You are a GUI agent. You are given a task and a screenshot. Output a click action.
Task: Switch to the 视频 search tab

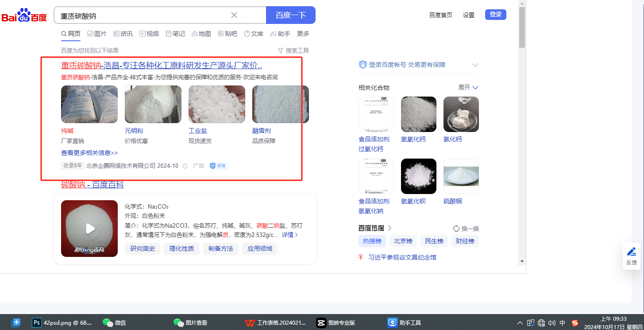coord(149,34)
